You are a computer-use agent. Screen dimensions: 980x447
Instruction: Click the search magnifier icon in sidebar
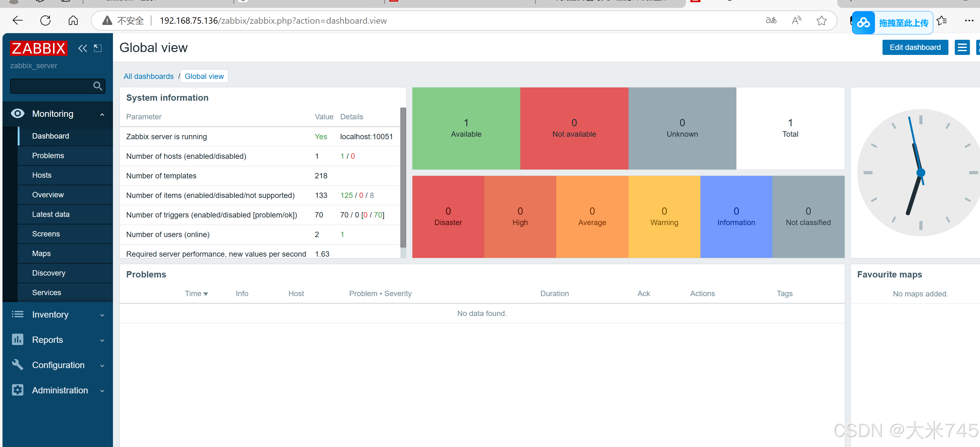point(97,86)
